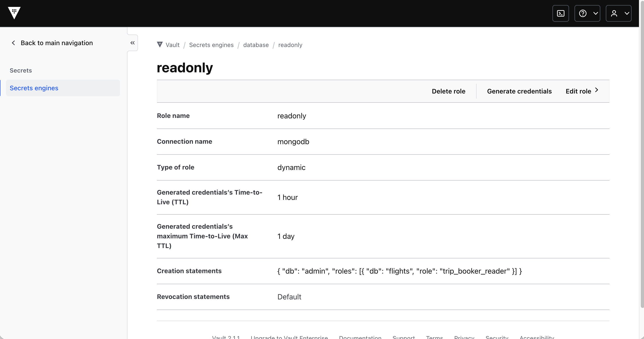Open Secrets engines breadcrumb
This screenshot has height=339, width=644.
coord(211,45)
